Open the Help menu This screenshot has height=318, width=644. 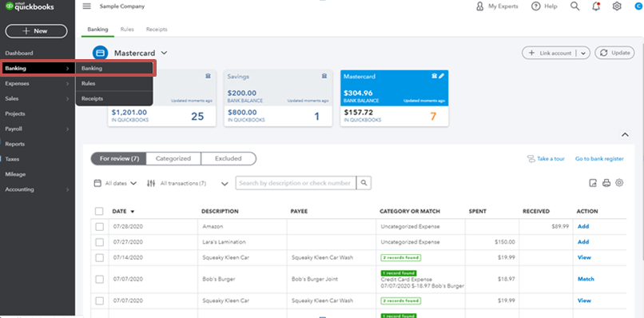tap(544, 6)
